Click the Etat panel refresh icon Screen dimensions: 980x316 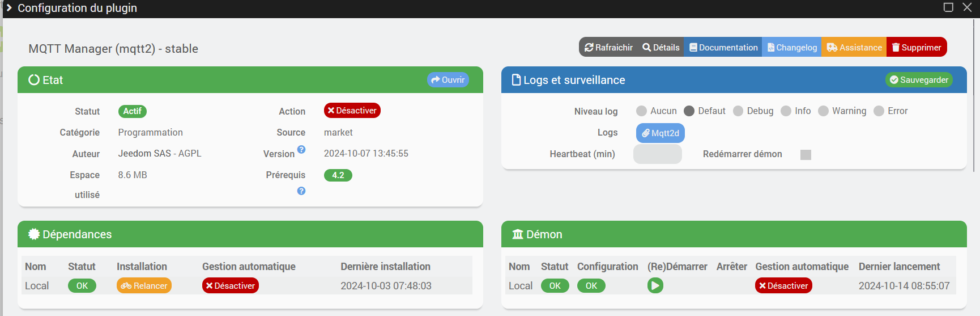pos(34,80)
